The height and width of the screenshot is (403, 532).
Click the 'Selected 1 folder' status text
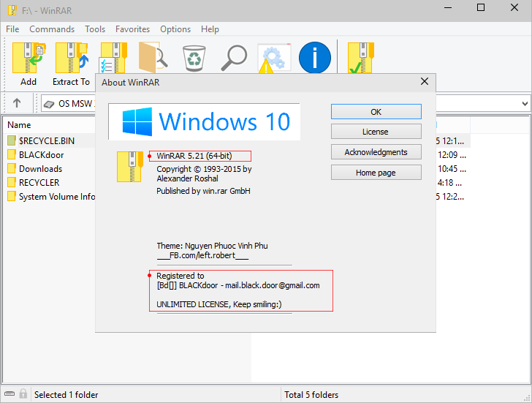[x=66, y=394]
